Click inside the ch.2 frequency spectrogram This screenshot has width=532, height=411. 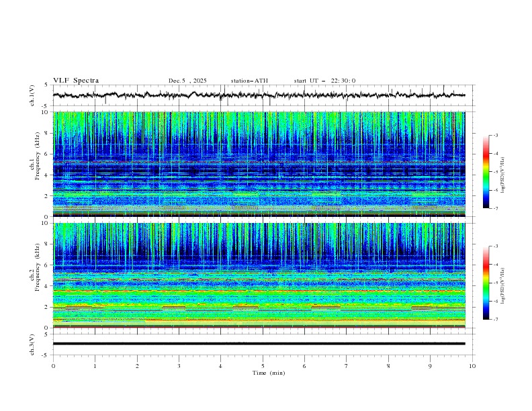(x=259, y=275)
